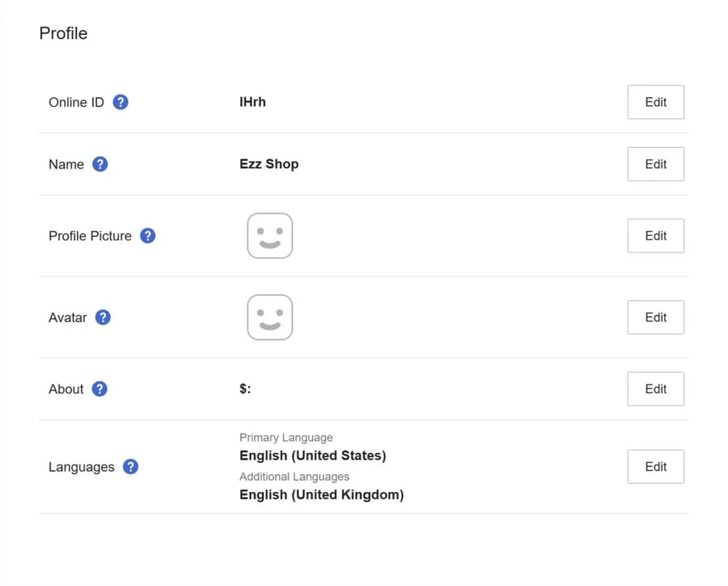
Task: Show Languages help info icon
Action: coord(130,466)
